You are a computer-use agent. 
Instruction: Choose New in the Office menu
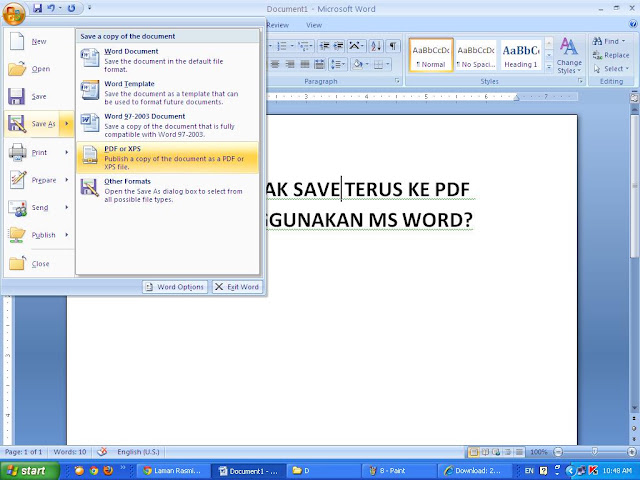coord(39,41)
